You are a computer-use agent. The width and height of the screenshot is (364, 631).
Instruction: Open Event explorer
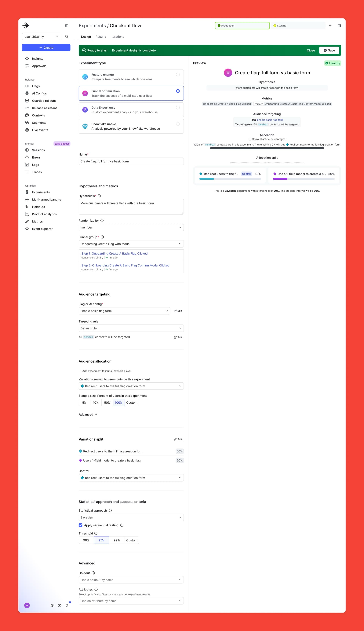pos(42,229)
